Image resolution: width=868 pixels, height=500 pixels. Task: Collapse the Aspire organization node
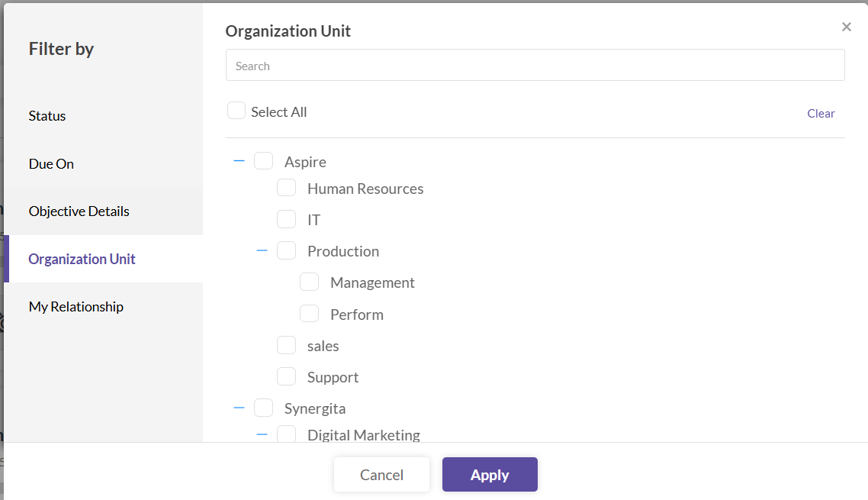239,161
